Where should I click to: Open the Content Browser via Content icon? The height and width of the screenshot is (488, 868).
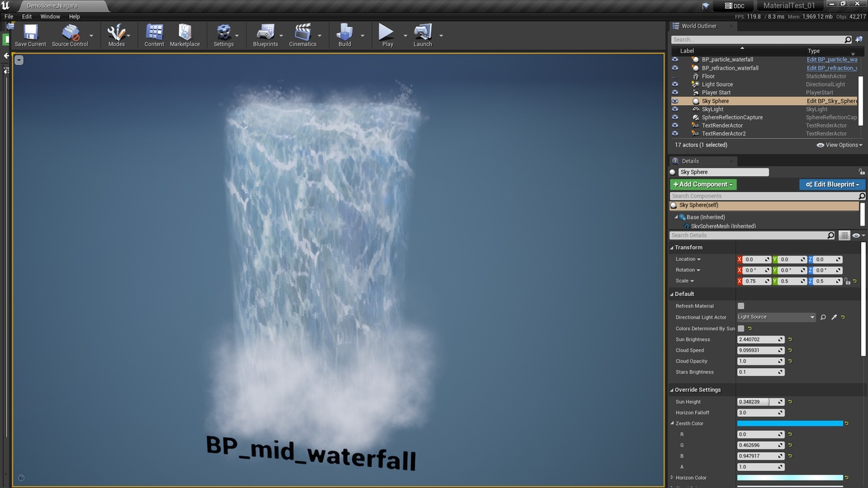click(x=154, y=32)
